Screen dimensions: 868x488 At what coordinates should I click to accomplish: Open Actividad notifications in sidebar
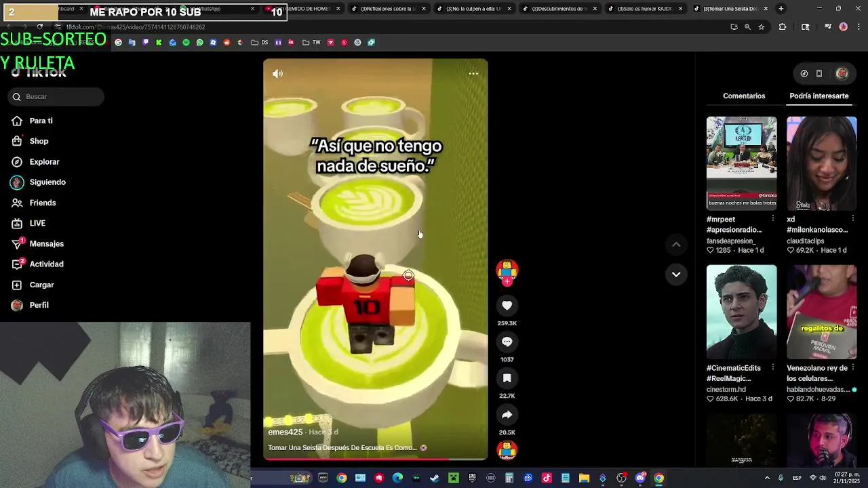pyautogui.click(x=46, y=264)
